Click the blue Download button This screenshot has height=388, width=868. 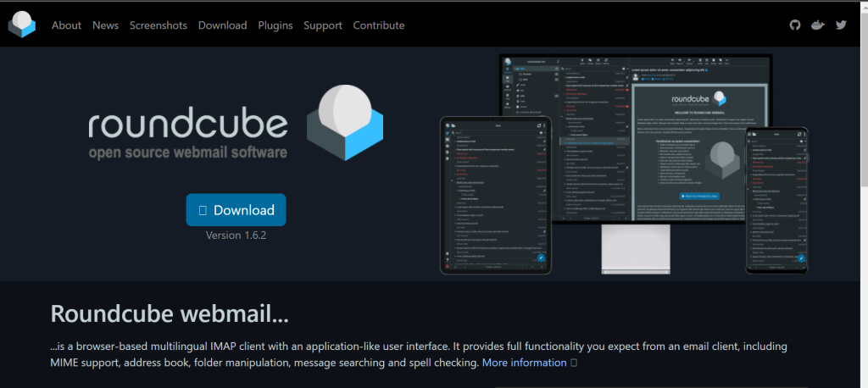point(236,210)
